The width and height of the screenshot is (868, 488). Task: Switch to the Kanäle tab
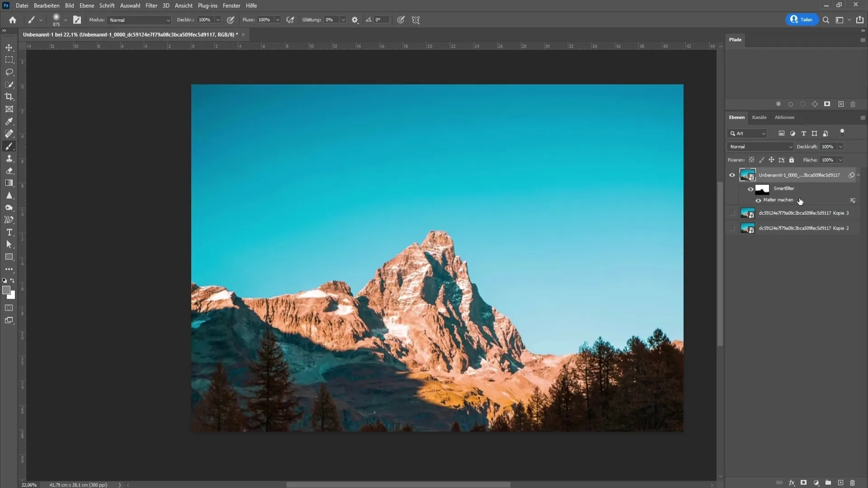coord(759,117)
